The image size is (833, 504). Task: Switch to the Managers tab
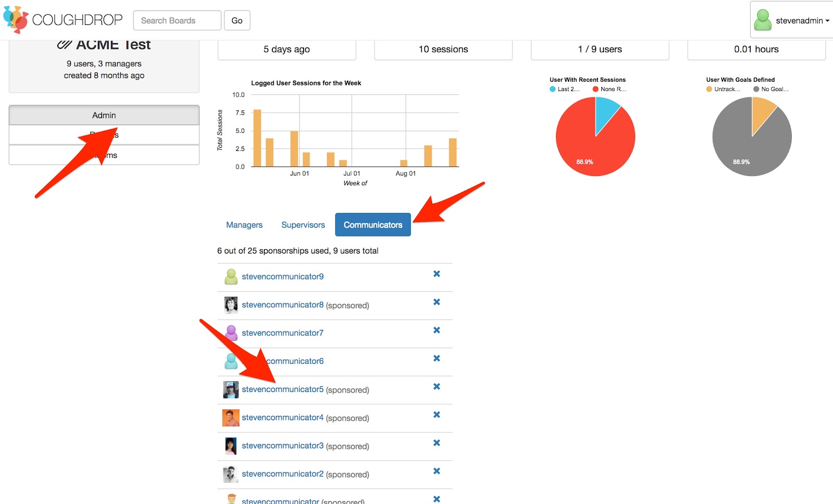[x=244, y=225]
